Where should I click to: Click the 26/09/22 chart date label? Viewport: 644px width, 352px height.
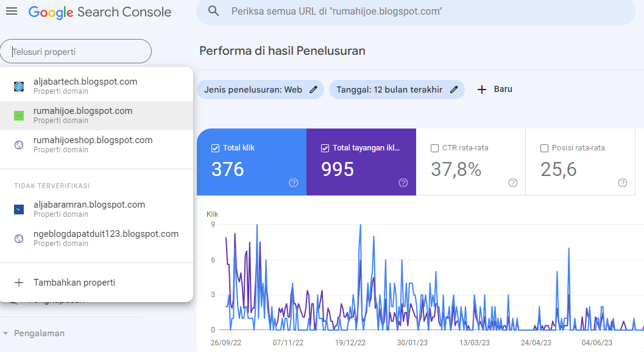coord(226,343)
